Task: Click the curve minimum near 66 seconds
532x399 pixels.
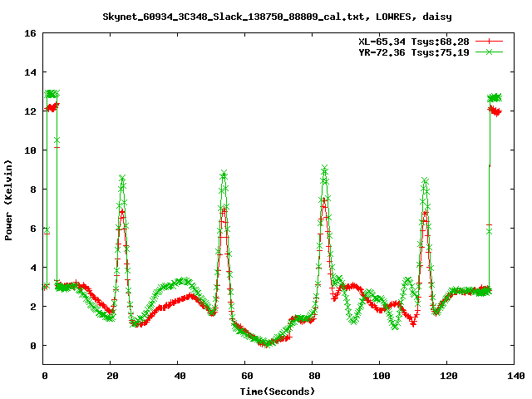Action: pyautogui.click(x=268, y=344)
